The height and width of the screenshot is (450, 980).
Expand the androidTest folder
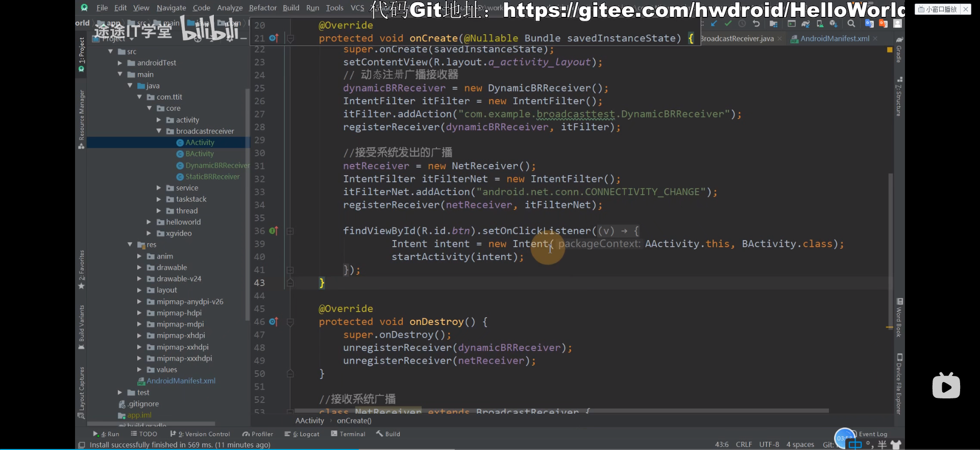[x=120, y=63]
